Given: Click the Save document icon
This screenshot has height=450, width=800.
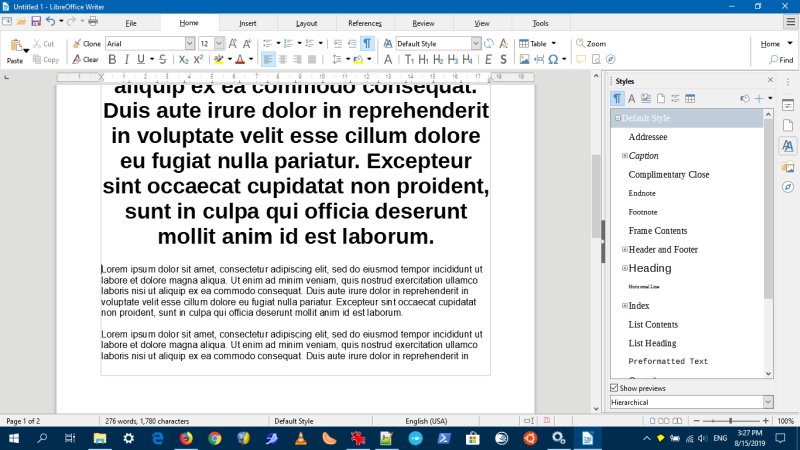Looking at the screenshot, I should 36,21.
